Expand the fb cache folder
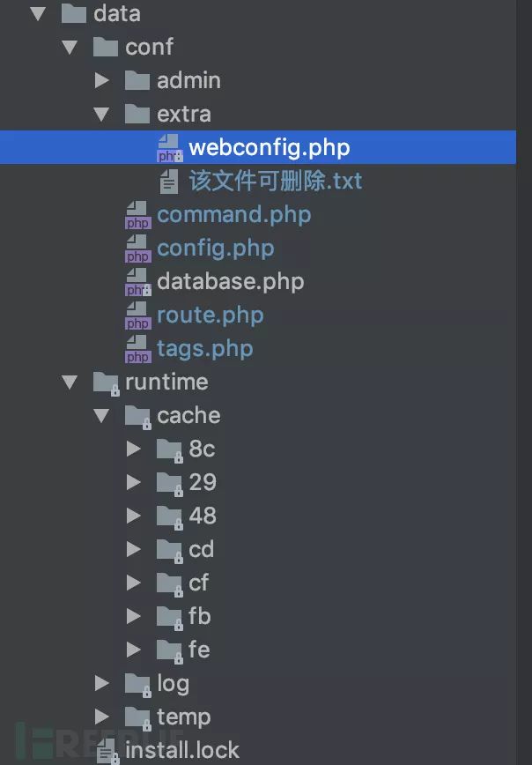This screenshot has width=532, height=765. 134,617
